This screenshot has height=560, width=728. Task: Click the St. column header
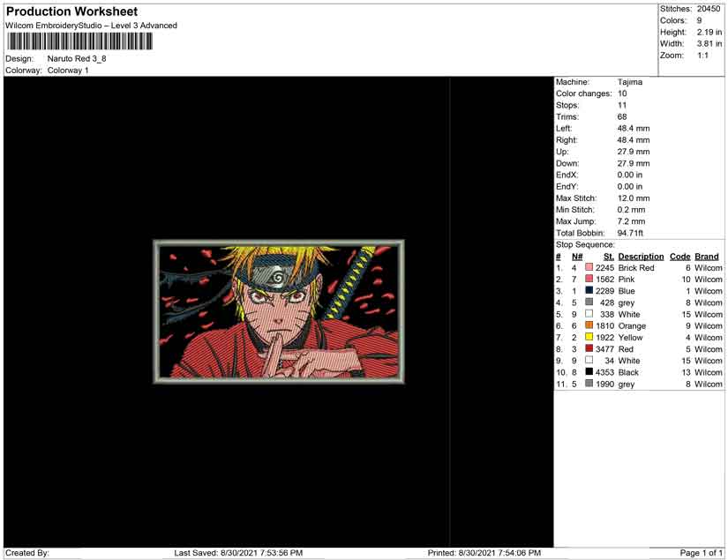(x=609, y=256)
